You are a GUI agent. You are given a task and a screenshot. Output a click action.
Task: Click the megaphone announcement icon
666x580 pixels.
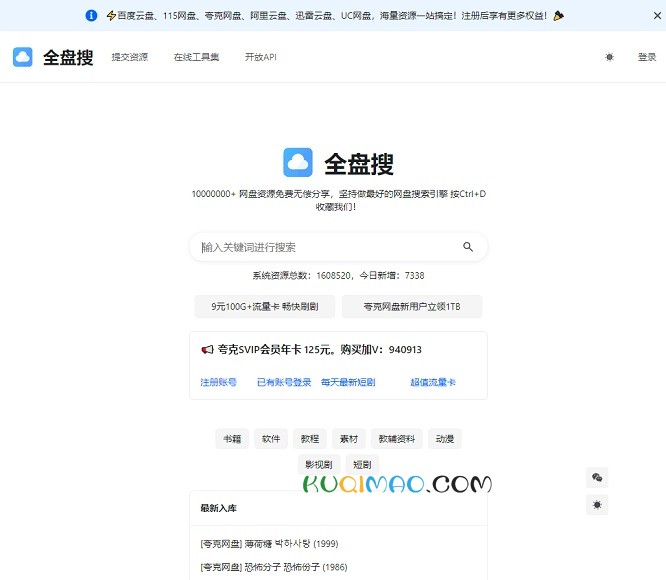point(207,350)
